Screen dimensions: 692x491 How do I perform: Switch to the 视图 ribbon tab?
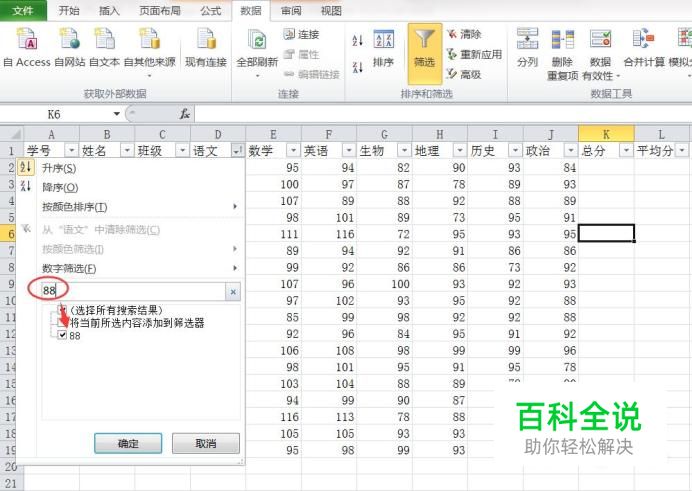(x=331, y=10)
